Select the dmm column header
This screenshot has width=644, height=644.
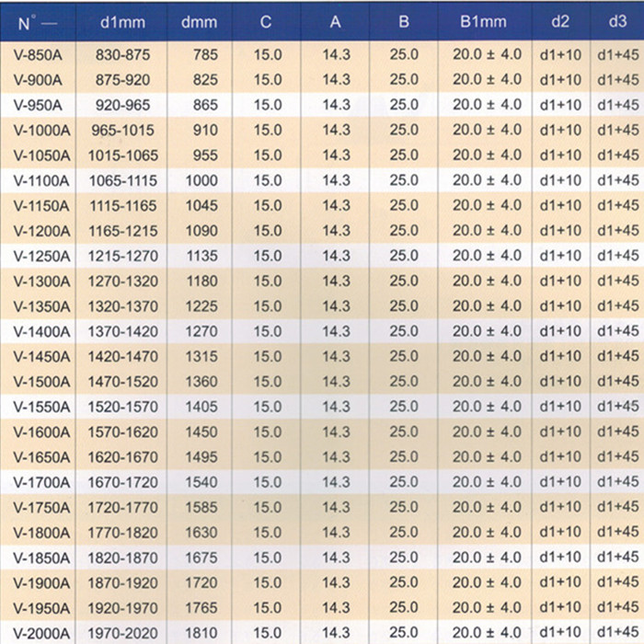[200, 22]
